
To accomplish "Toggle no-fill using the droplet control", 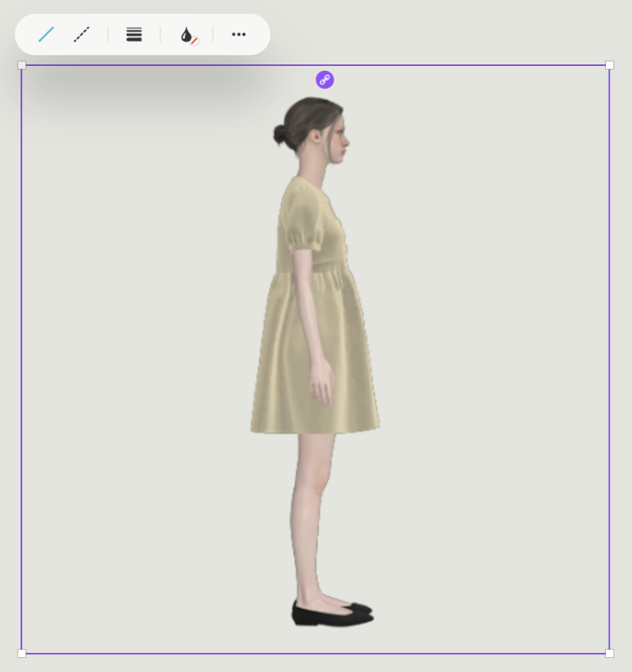I will point(186,34).
